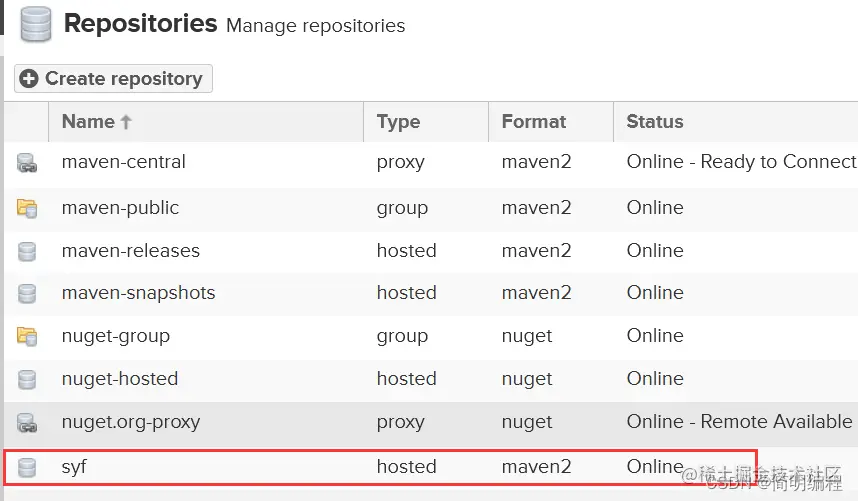The height and width of the screenshot is (501, 858).
Task: Sort by the Status column header
Action: click(x=735, y=121)
